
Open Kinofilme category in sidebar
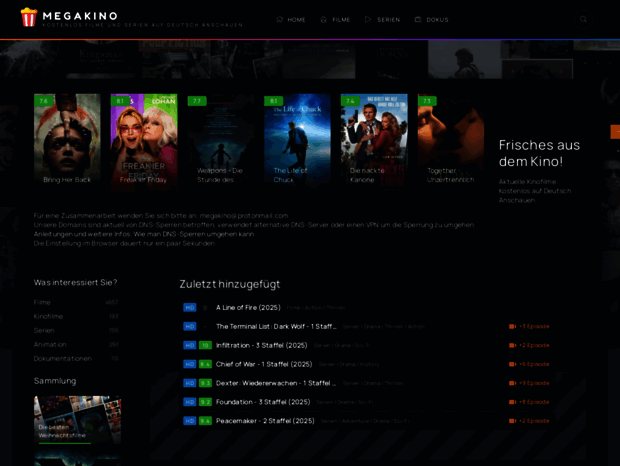pyautogui.click(x=48, y=316)
